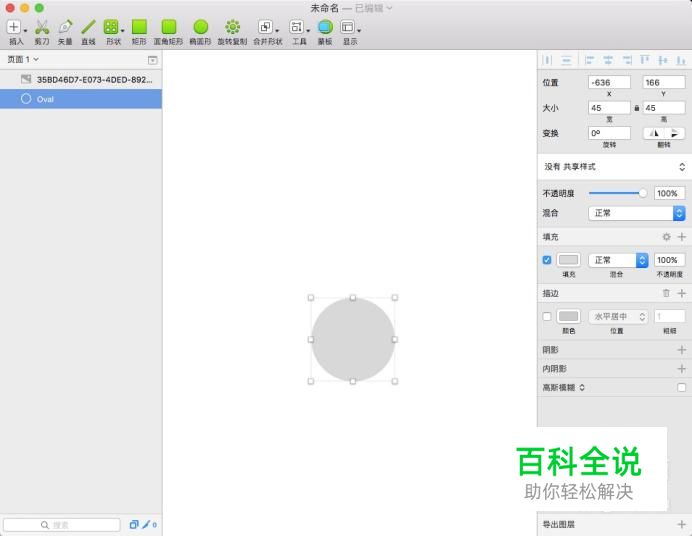692x536 pixels.
Task: Click the fill color swatch
Action: pos(568,260)
